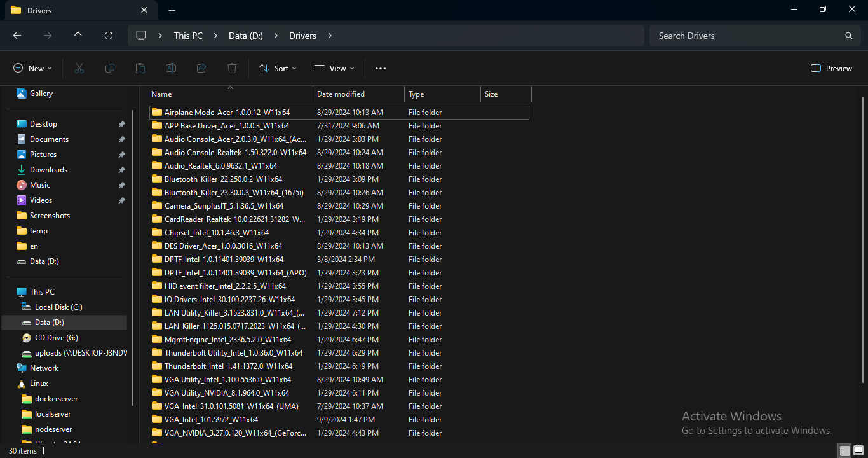
Task: Select MgmtEngine_Intel_2336.5.2.0_W11x64 folder
Action: coord(339,340)
